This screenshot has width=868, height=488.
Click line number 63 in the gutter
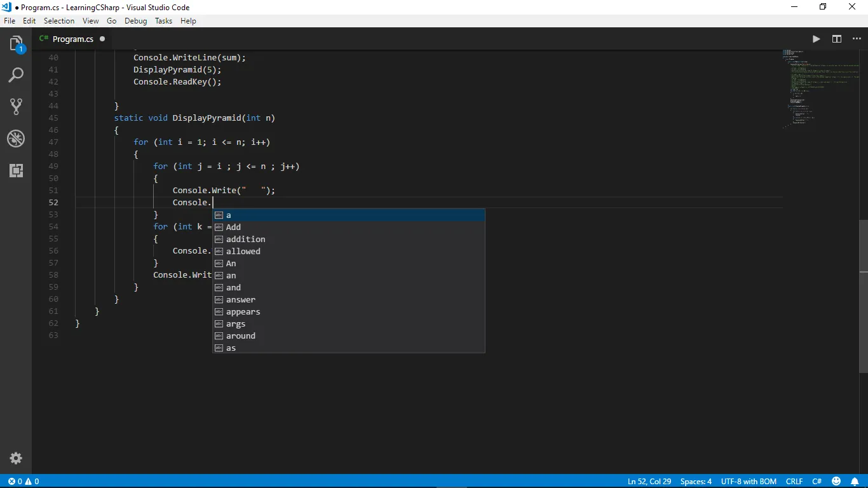click(x=53, y=335)
